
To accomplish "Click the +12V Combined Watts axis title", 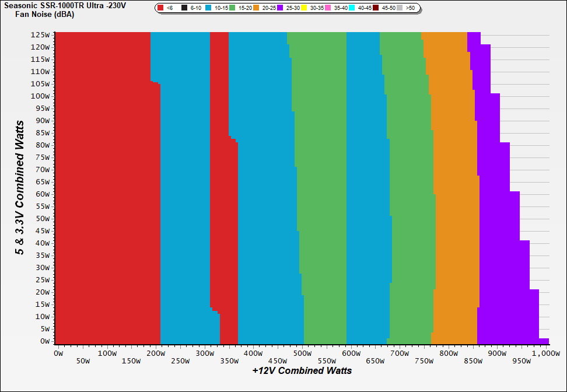I will pyautogui.click(x=302, y=370).
